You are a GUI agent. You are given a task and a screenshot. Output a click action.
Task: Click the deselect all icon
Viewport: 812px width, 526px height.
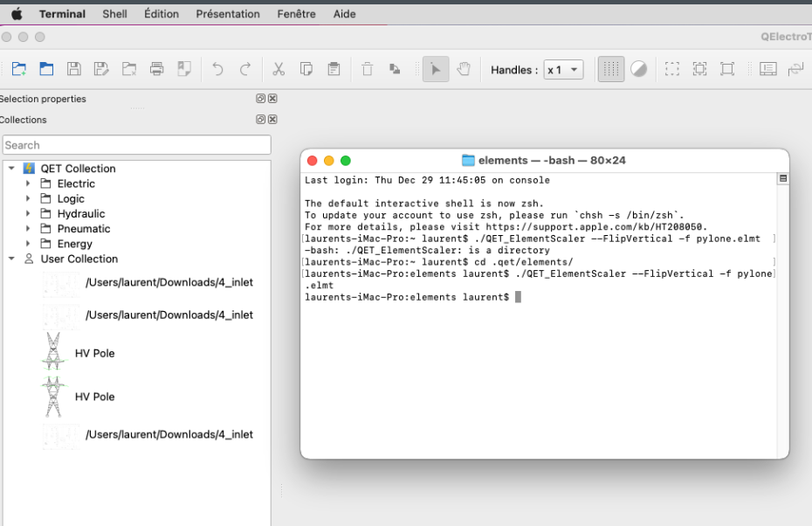tap(699, 69)
